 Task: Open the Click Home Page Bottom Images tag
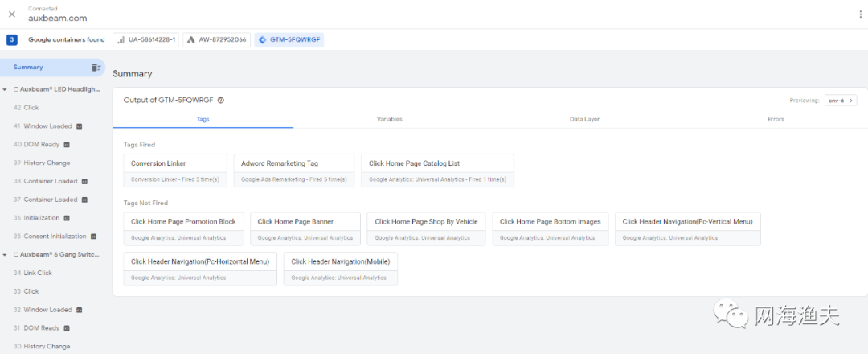[x=551, y=228]
